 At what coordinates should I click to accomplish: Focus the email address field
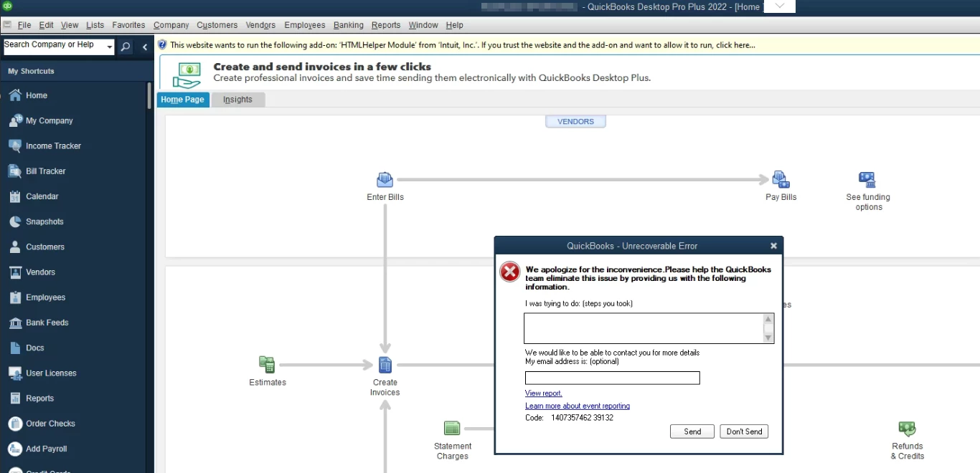tap(612, 378)
